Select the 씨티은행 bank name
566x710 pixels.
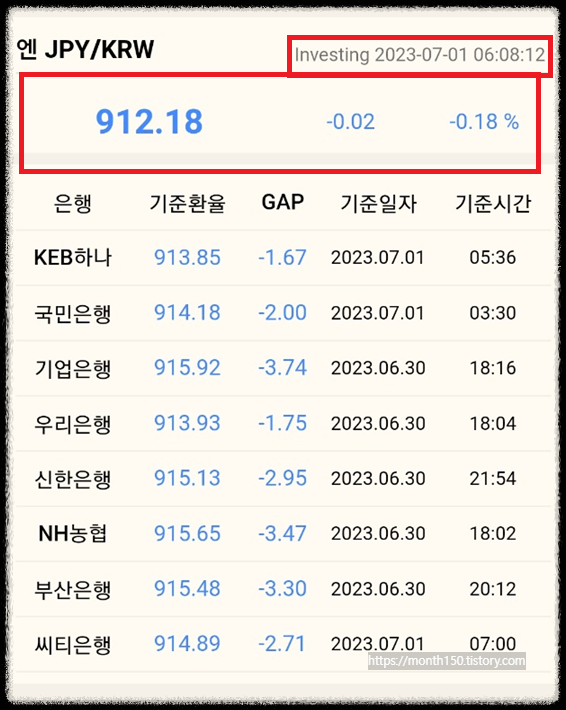[x=73, y=645]
